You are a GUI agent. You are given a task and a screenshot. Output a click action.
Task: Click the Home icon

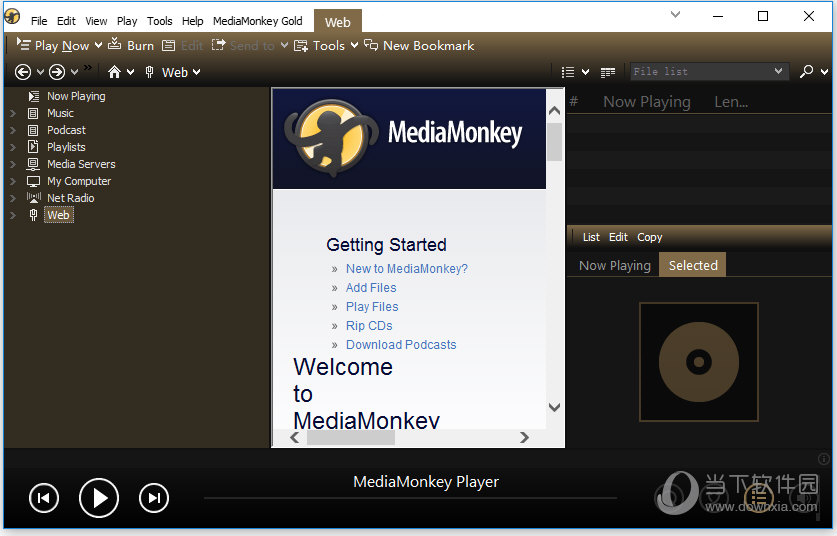pyautogui.click(x=114, y=72)
